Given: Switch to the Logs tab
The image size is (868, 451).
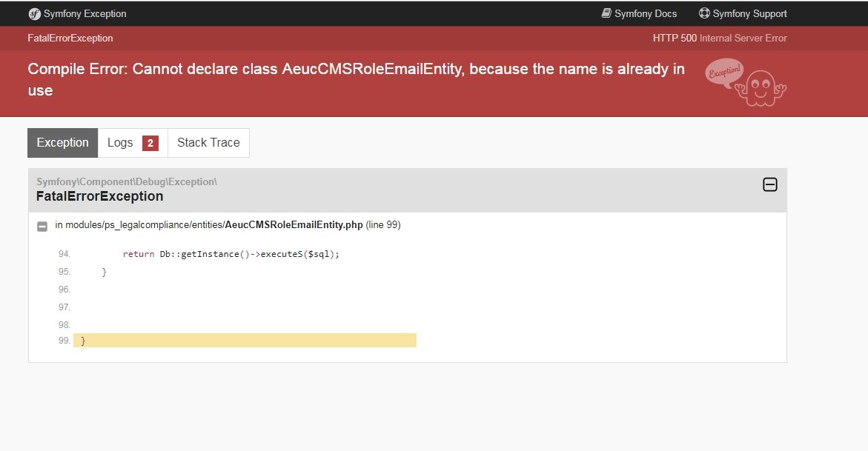Looking at the screenshot, I should (x=133, y=143).
